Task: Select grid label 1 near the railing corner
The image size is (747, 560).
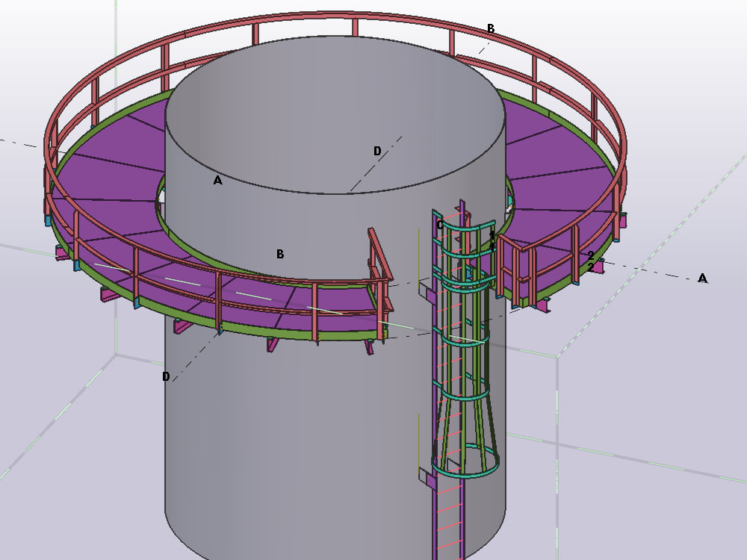Action: point(491,235)
